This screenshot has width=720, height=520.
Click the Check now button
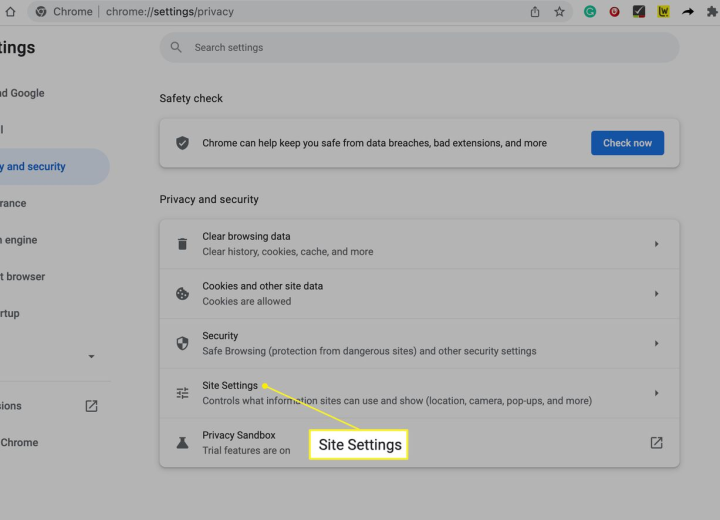(627, 143)
